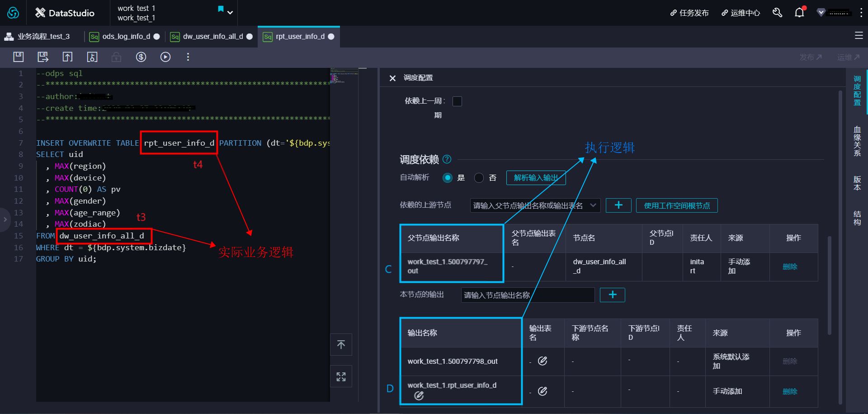Toggle fullscreen editor expand icon
Screen dimensions: 868x414
341,376
